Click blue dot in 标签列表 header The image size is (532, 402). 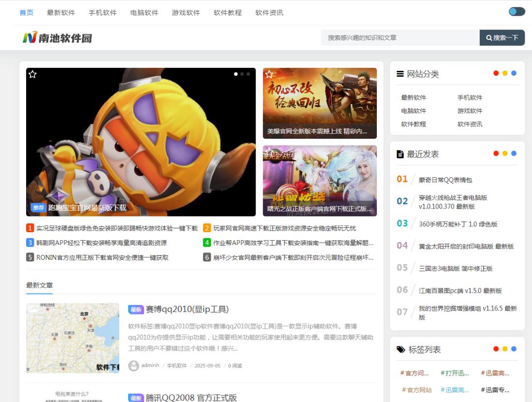pos(514,349)
